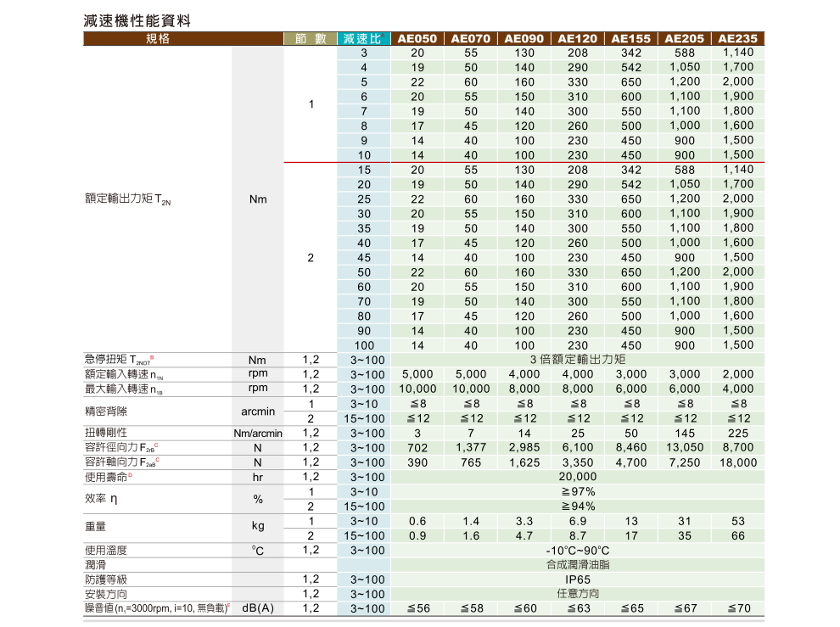This screenshot has width=840, height=627.
Task: Select the AE235 column header
Action: click(738, 38)
